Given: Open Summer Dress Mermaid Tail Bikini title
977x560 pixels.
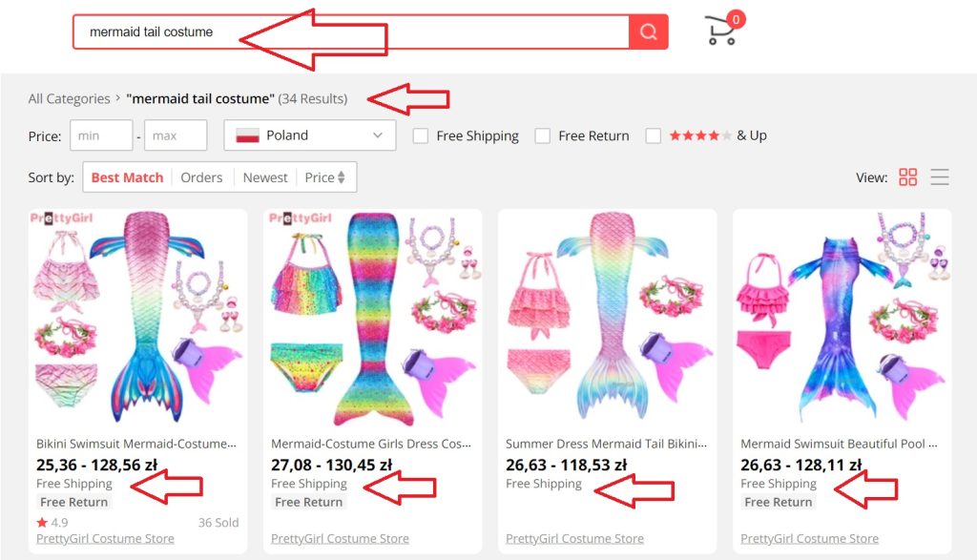Looking at the screenshot, I should 606,444.
